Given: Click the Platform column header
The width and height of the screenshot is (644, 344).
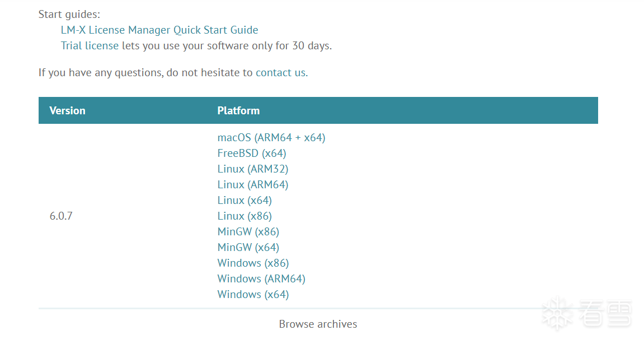Looking at the screenshot, I should [238, 111].
